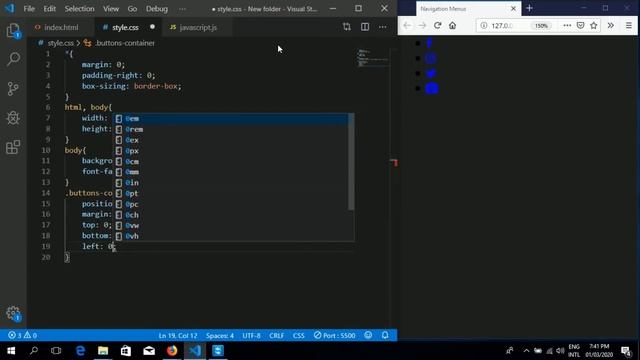Open Firefox page actions ellipsis
This screenshot has height=360, width=640.
coord(567,25)
